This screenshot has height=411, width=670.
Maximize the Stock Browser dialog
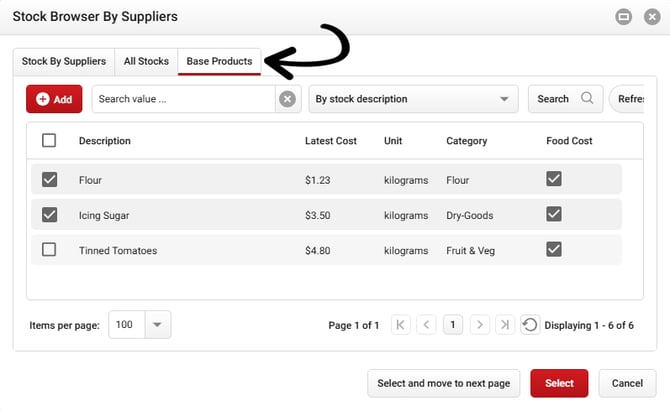coord(623,17)
